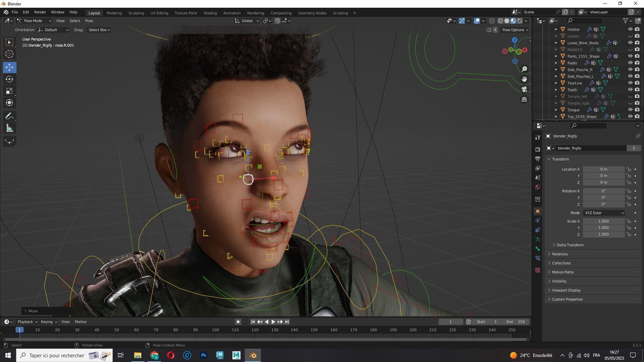Open Texture Properties tab at the bottom
This screenshot has height=362, width=644.
538,270
